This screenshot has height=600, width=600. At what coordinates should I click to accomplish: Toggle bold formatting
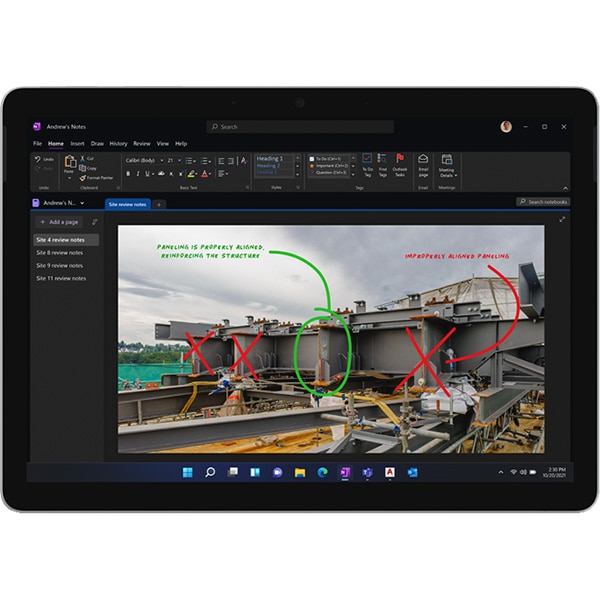pos(127,173)
